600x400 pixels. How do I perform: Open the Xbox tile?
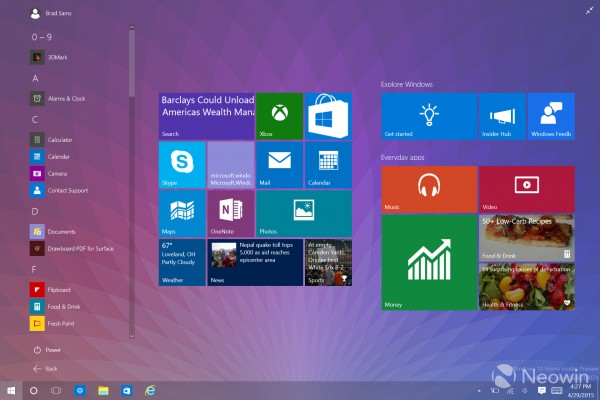279,115
